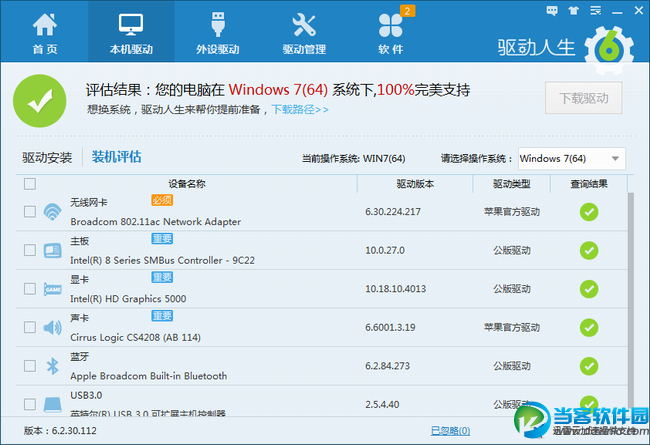Select driver version 10.0.27.0
This screenshot has height=445, width=650.
pyautogui.click(x=385, y=250)
